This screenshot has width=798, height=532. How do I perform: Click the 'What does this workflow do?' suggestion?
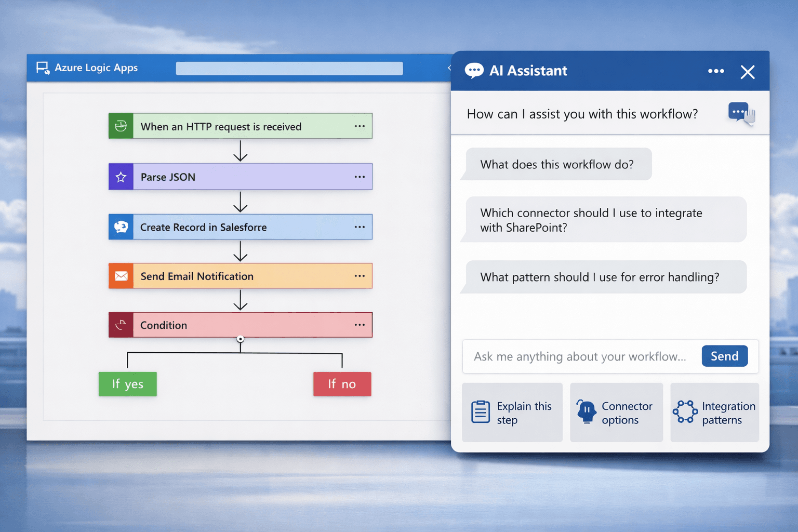556,164
